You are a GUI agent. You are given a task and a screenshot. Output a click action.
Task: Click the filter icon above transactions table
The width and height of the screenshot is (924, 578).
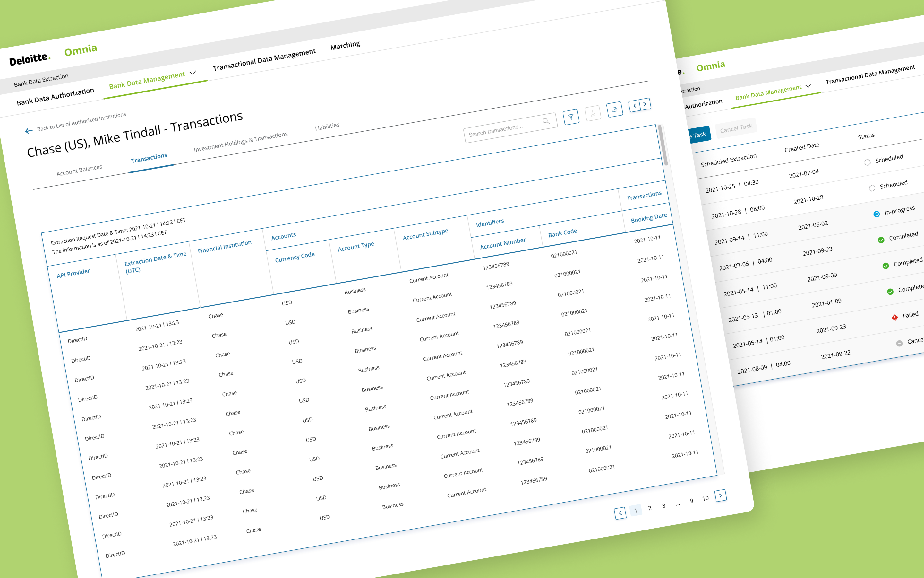(571, 117)
